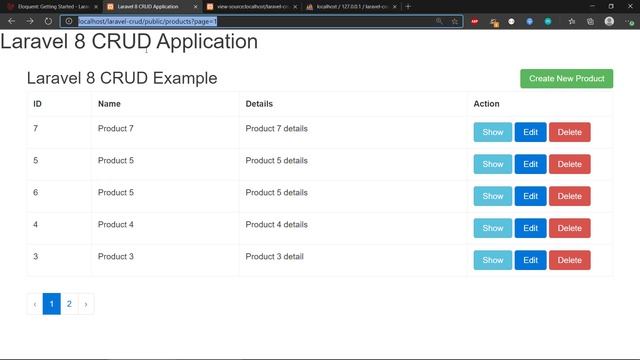
Task: Delete the Product 4 row
Action: tap(569, 228)
